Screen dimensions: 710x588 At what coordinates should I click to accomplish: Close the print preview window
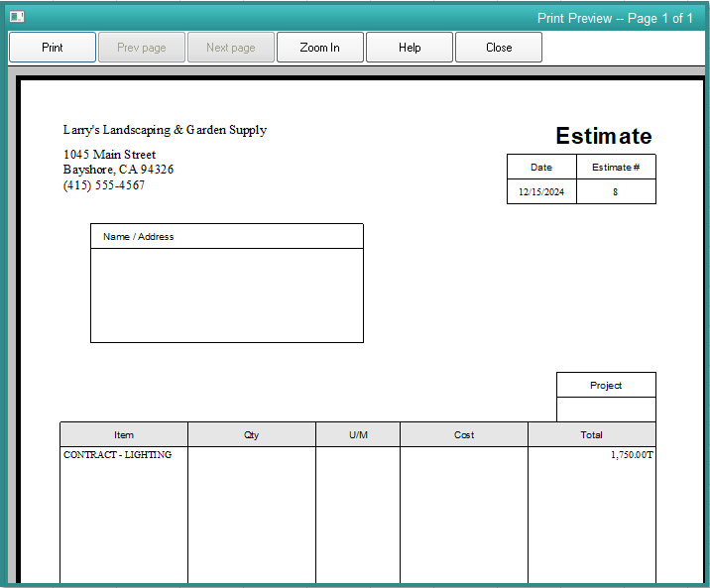click(499, 47)
